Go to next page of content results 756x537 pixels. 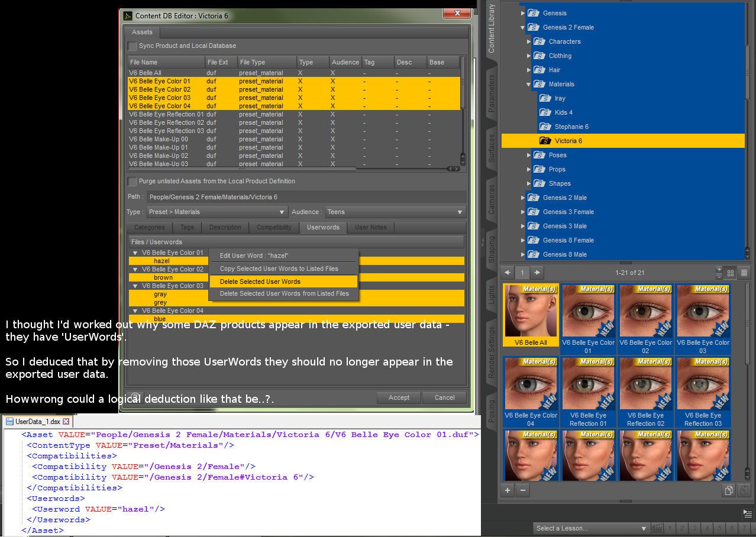[x=537, y=273]
